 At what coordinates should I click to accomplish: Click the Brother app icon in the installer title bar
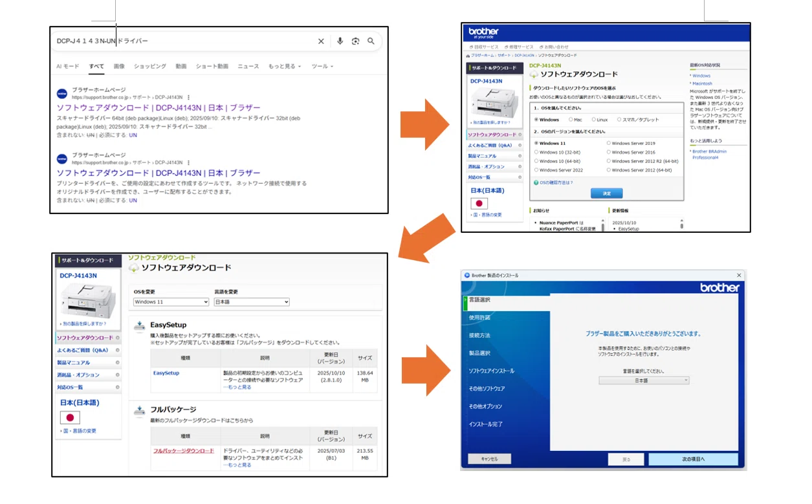(466, 276)
